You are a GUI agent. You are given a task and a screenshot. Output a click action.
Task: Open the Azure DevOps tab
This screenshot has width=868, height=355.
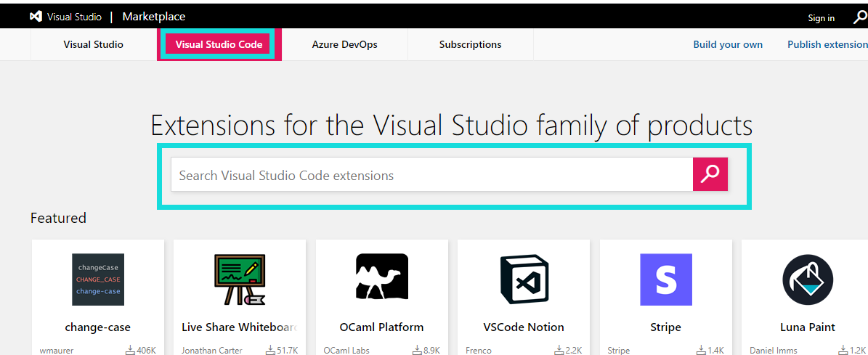pyautogui.click(x=344, y=44)
